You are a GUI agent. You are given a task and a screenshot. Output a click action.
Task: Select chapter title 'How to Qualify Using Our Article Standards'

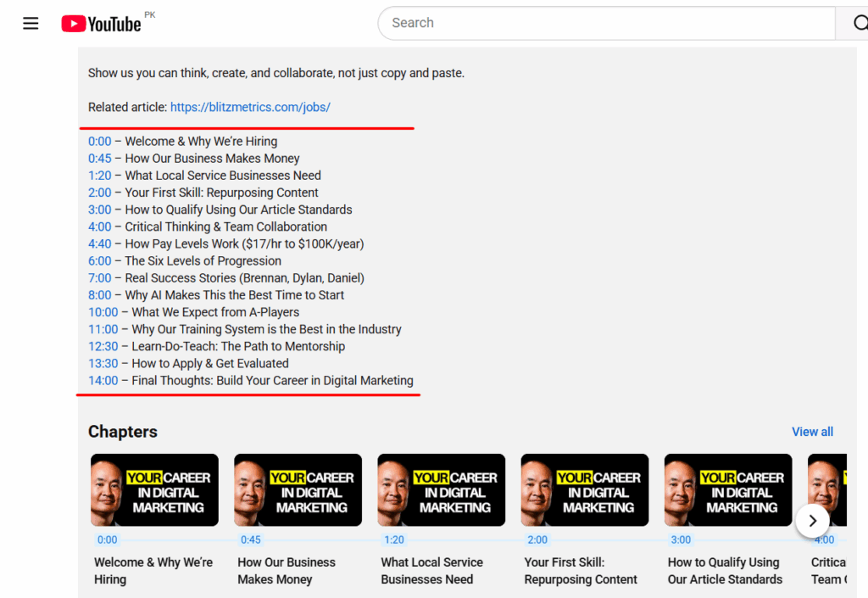[x=726, y=571]
